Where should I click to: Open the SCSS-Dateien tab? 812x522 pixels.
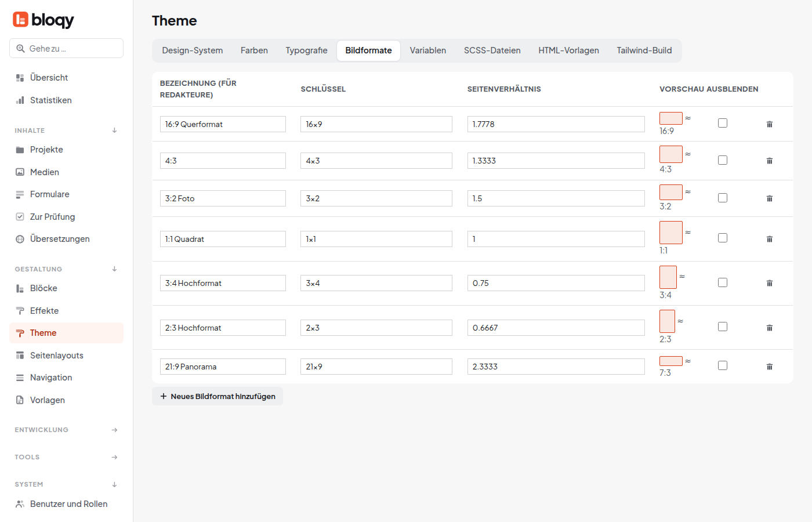point(492,50)
